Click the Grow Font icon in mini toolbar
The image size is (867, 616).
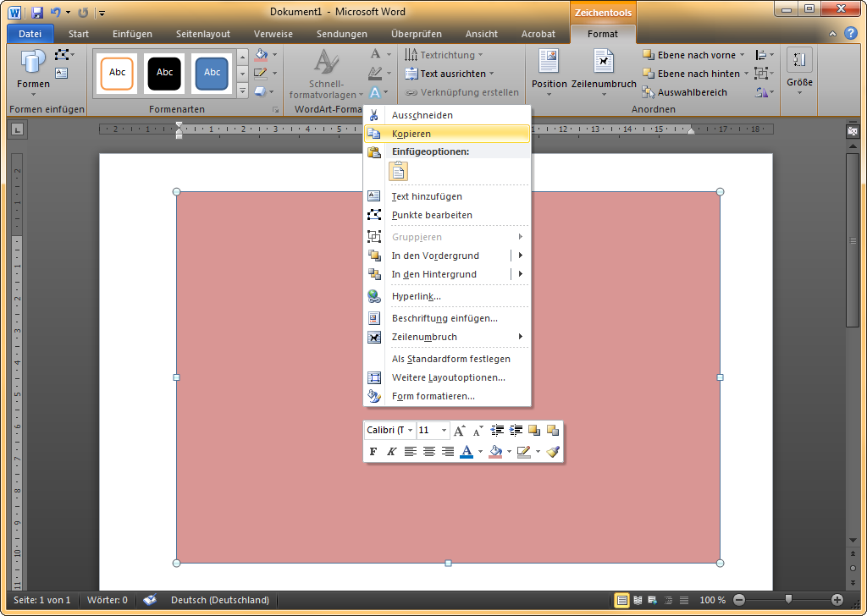click(x=460, y=431)
